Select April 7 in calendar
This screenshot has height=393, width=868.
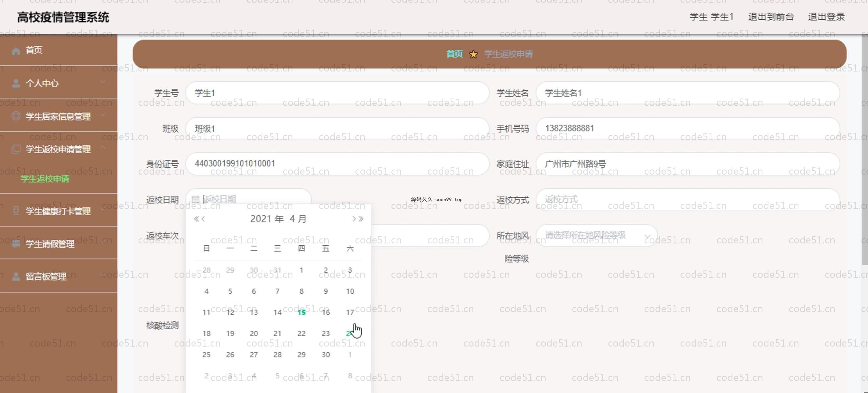pos(277,291)
